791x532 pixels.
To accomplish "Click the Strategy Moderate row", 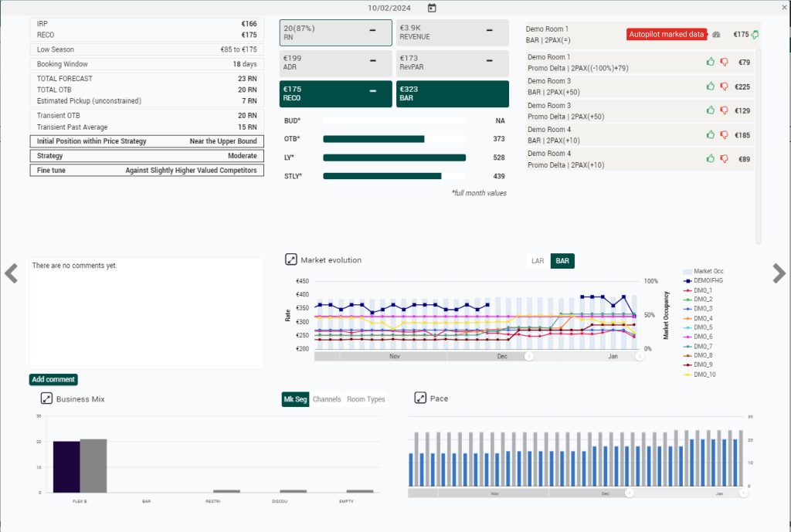I will (x=147, y=156).
